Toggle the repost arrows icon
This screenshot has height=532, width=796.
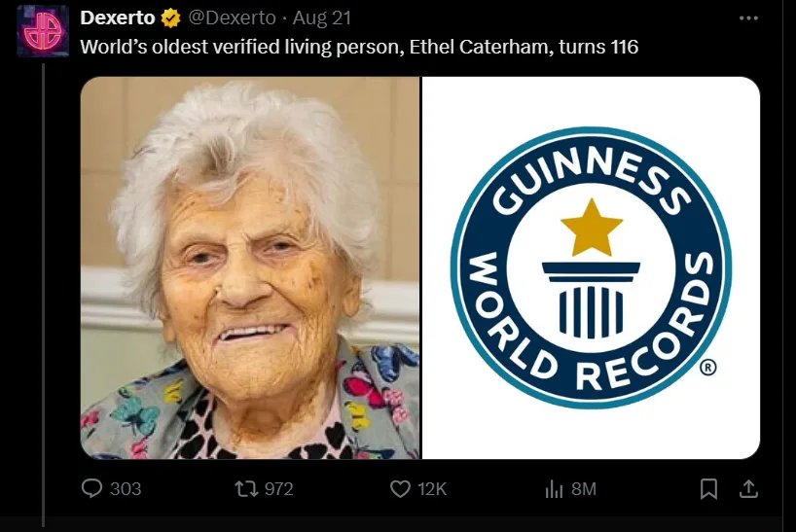coord(246,489)
